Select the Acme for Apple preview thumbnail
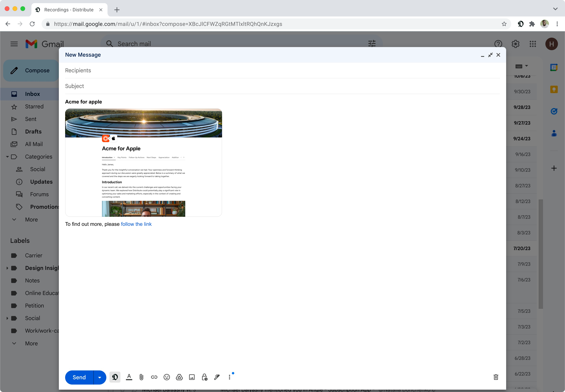565x392 pixels. click(x=143, y=163)
